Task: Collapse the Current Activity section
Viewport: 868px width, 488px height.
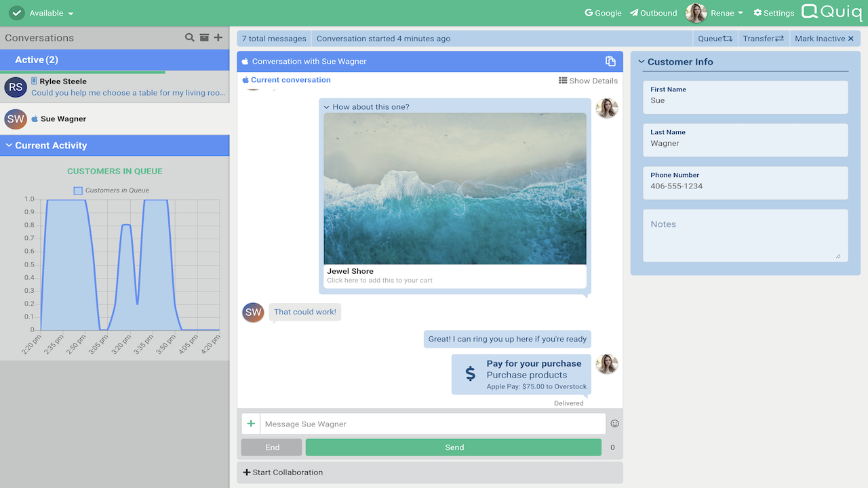Action: [x=9, y=145]
